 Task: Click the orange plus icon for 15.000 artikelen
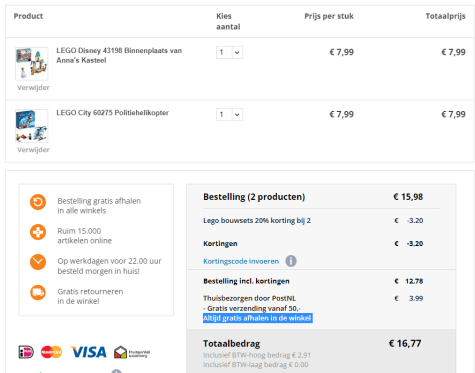tap(38, 232)
